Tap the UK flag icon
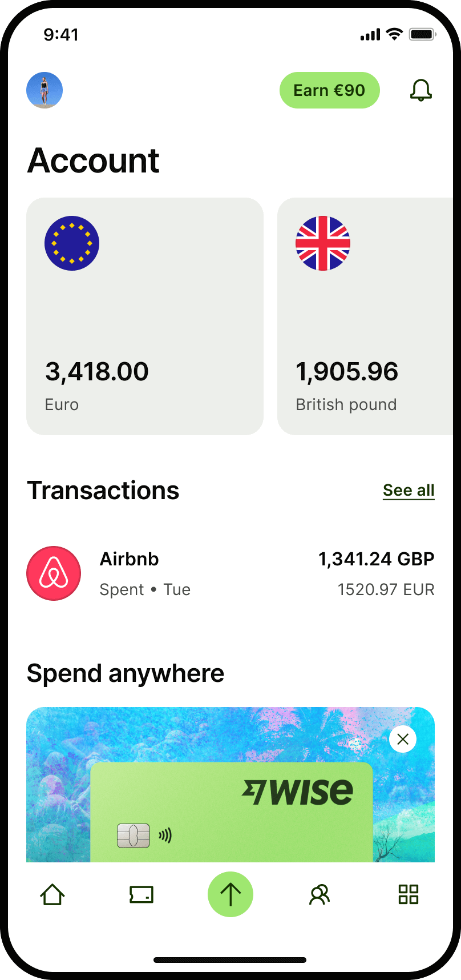 323,243
